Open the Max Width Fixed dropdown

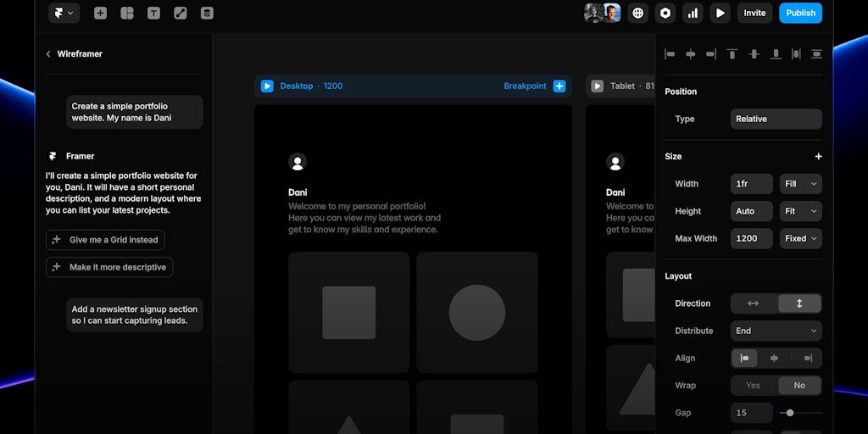tap(801, 238)
